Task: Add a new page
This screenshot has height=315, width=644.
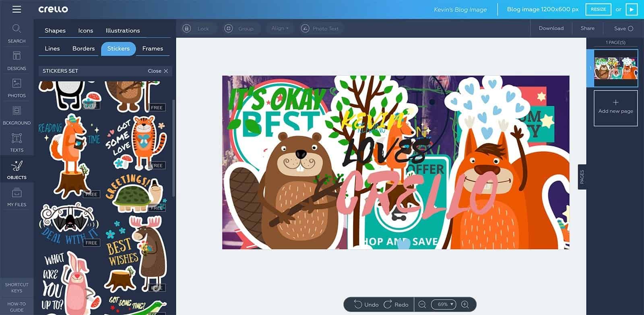Action: (615, 108)
